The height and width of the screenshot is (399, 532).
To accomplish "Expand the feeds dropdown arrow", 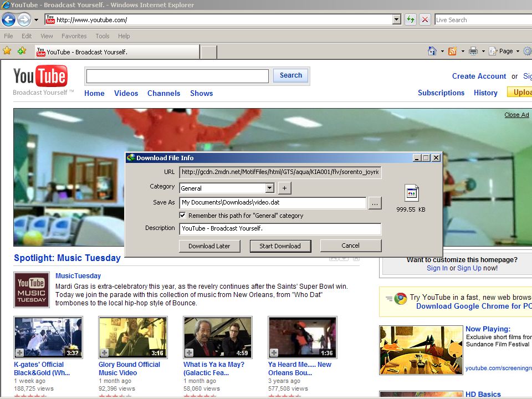I will [x=463, y=52].
